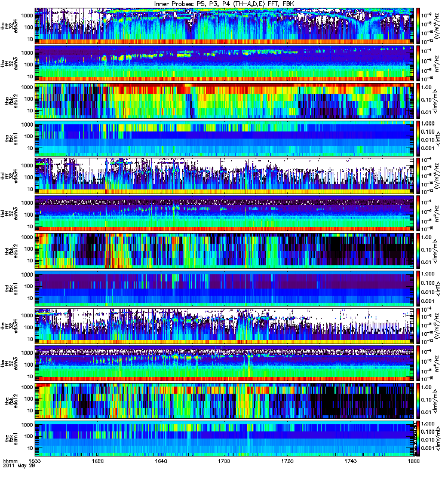Image resolution: width=448 pixels, height=478 pixels.
Task: Click the 1600 time axis label
Action: click(35, 461)
